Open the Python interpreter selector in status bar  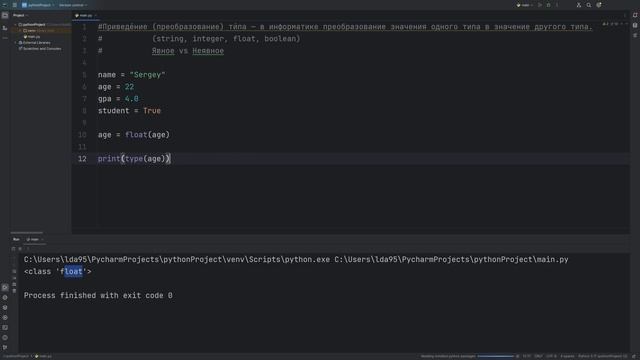602,356
